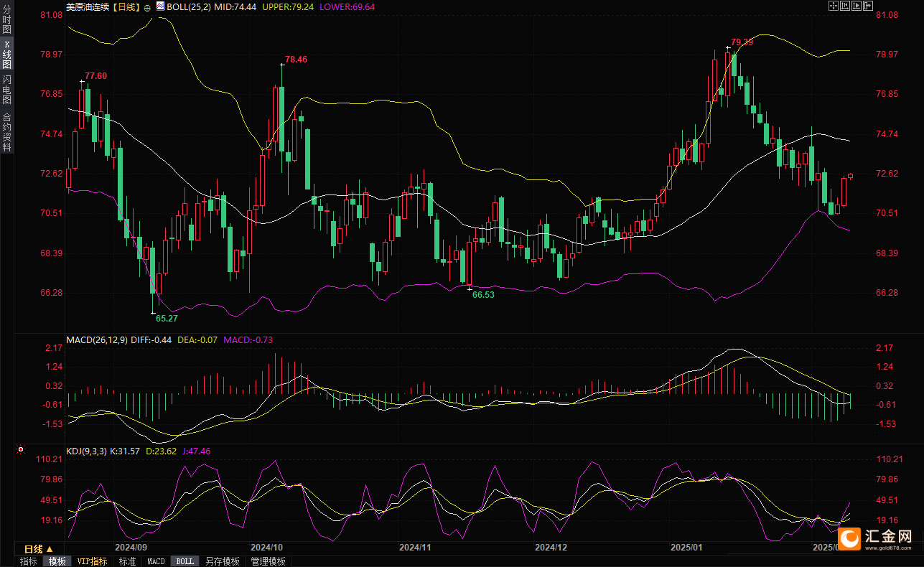Viewport: 924px width, 567px height.
Task: Click the 77.60 price label
Action: pos(96,76)
